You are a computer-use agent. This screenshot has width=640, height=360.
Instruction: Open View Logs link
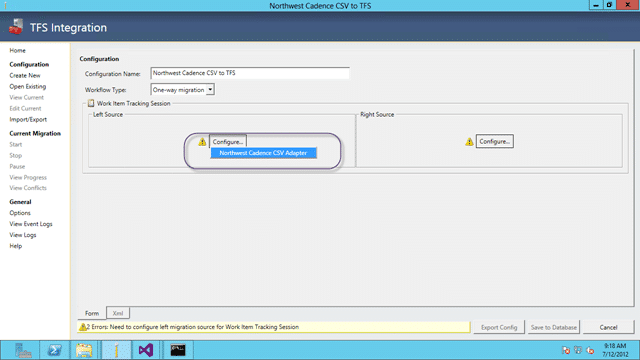coord(23,235)
